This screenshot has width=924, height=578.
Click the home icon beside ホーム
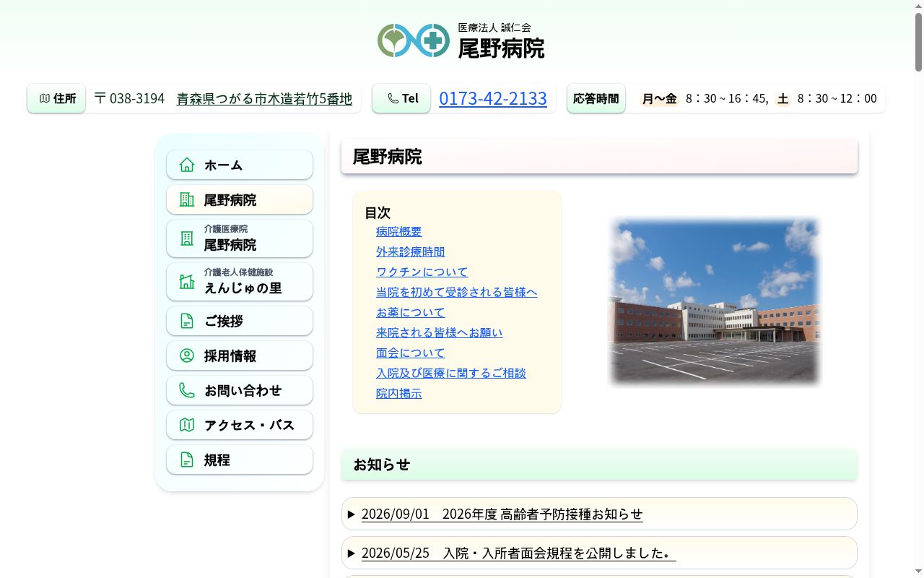click(187, 165)
